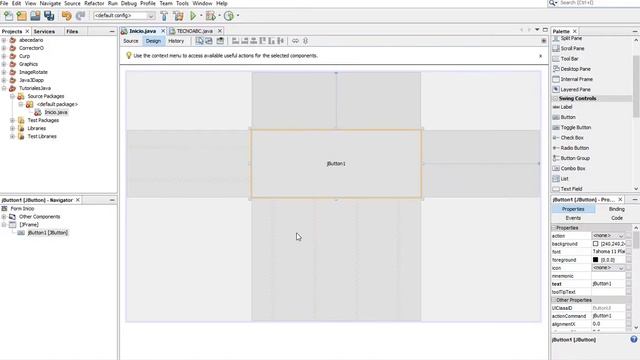Click the search icon in the menu bar
640x360 pixels.
point(553,3)
